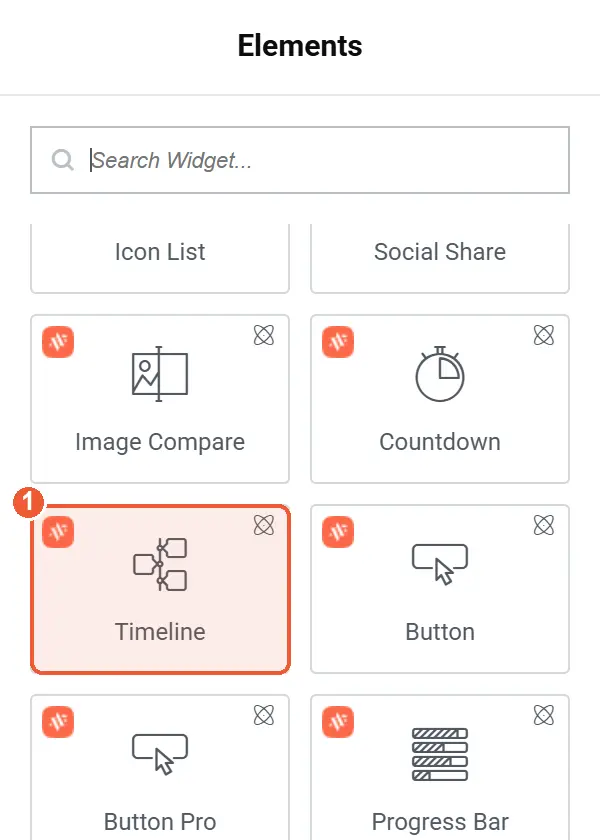
Task: Focus the Search Widget input field
Action: click(x=300, y=160)
